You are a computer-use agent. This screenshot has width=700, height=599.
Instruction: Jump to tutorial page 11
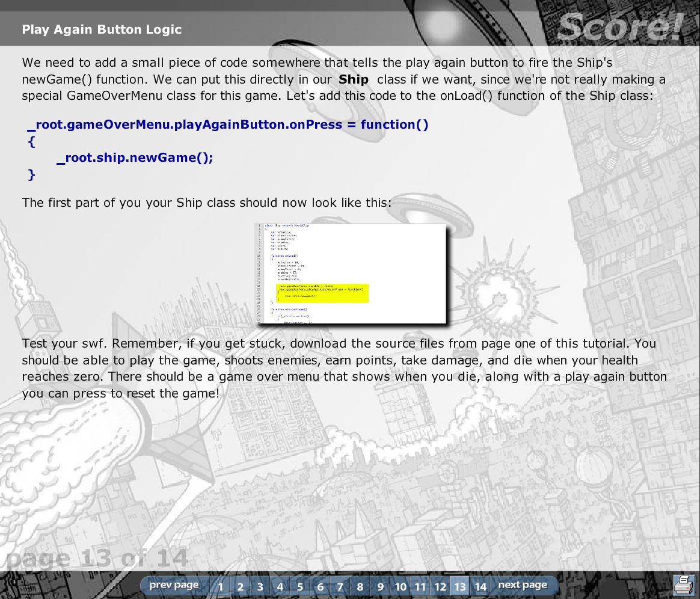pyautogui.click(x=420, y=586)
